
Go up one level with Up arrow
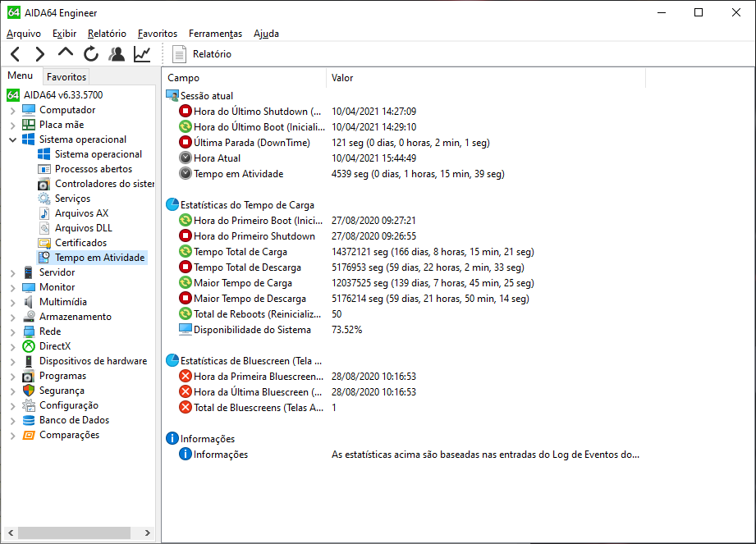point(65,53)
